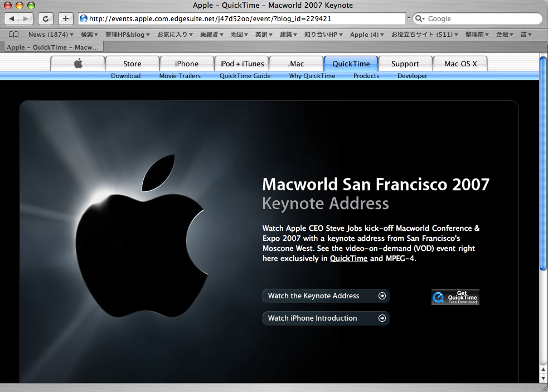This screenshot has height=392, width=548.
Task: Click the Google search field
Action: tap(477, 18)
